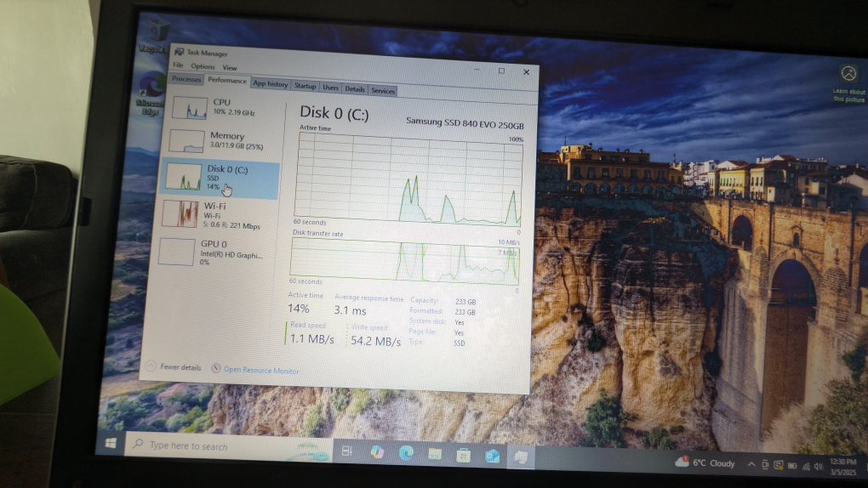Click the Type here to search box
This screenshot has height=488, width=868.
point(228,446)
